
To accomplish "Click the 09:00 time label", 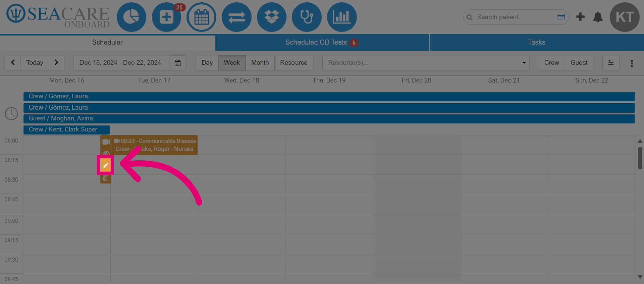I will point(11,221).
